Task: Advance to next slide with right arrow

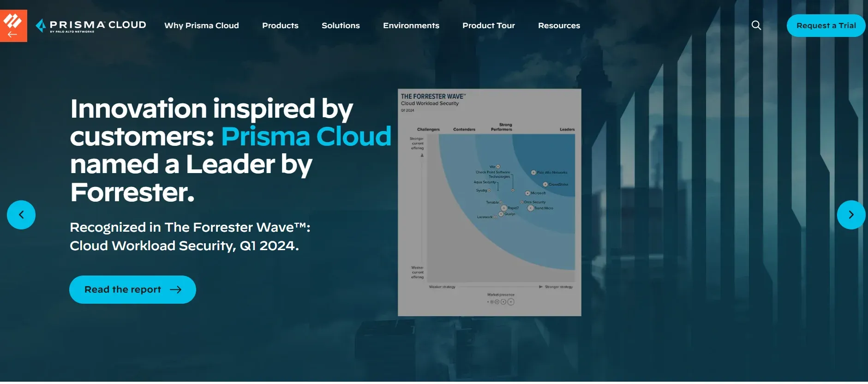Action: click(851, 215)
